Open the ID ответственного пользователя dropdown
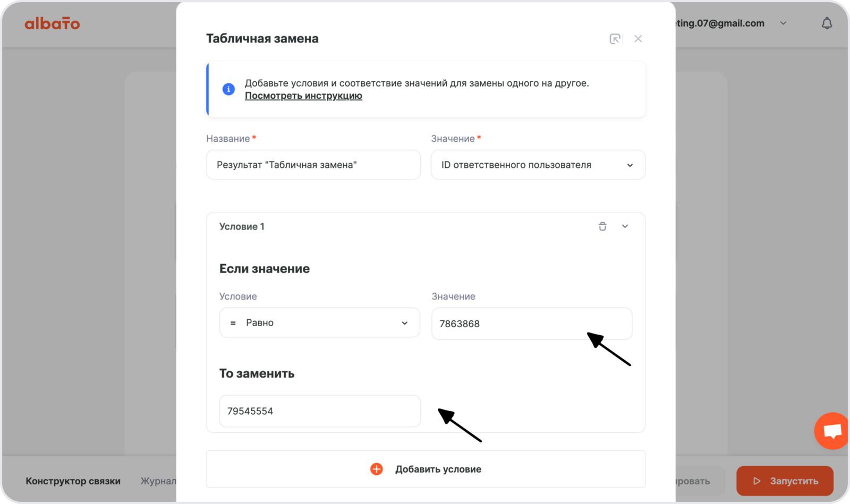 coord(538,165)
